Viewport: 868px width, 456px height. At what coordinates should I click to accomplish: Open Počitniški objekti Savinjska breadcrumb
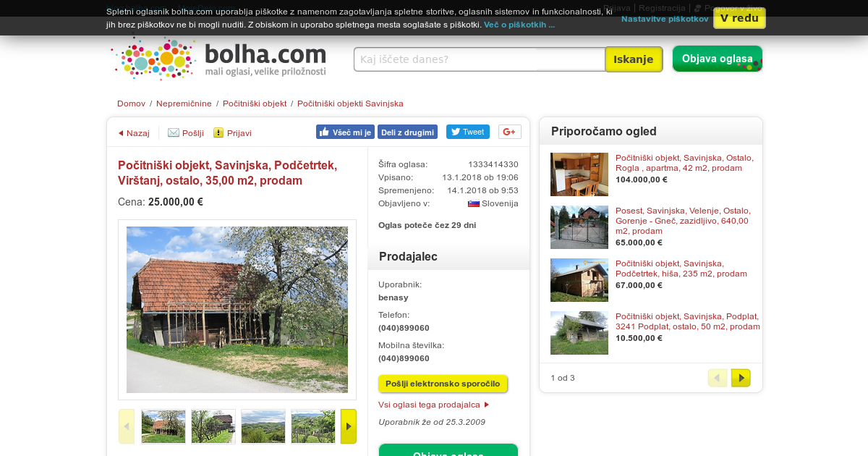(x=350, y=104)
